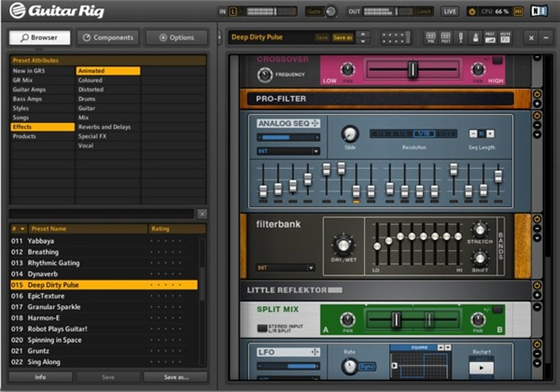
Task: Toggle the global power button beside CPU
Action: pos(472,12)
